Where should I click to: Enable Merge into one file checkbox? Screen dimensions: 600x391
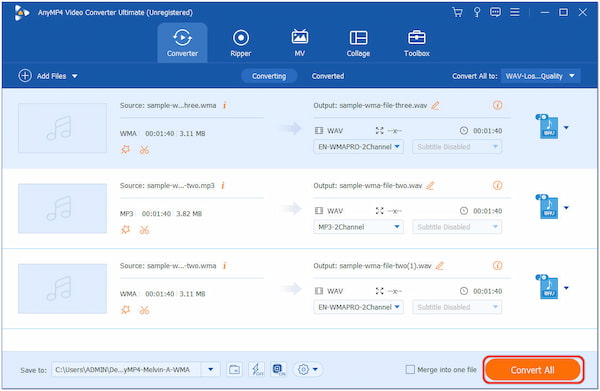click(x=410, y=370)
